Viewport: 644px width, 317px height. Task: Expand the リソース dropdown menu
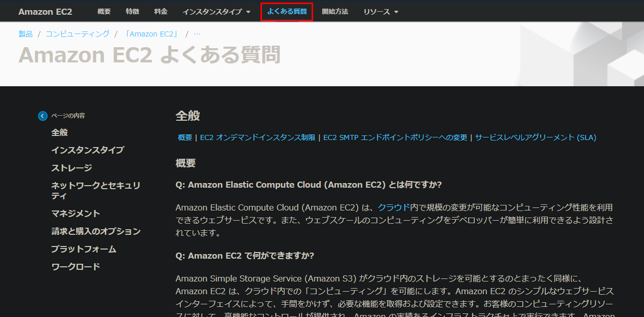point(381,12)
